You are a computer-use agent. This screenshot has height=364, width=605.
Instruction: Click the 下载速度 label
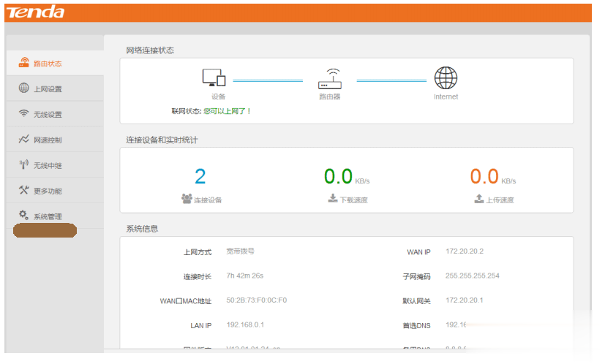354,200
